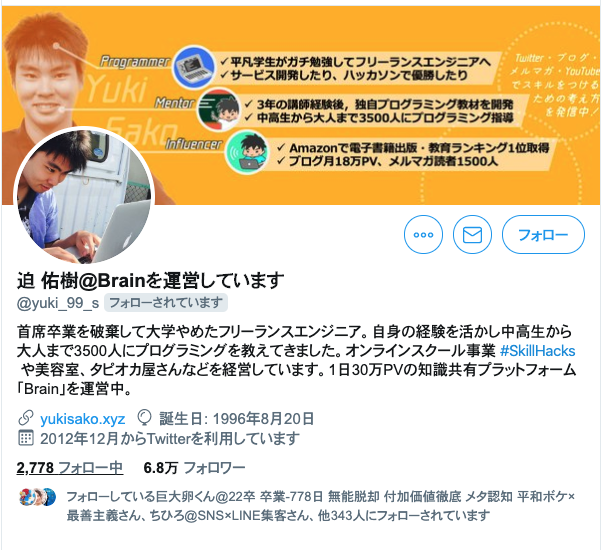
Task: Click the フォローされています follows-you badge
Action: coord(166,303)
